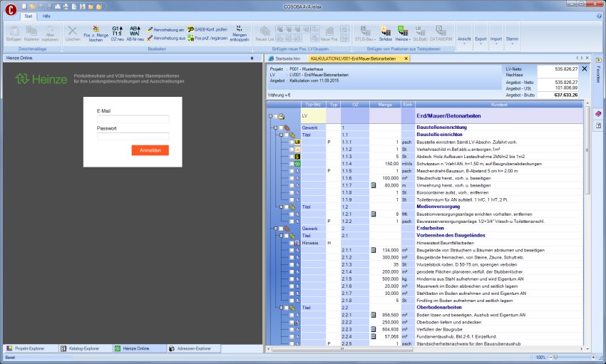Tick the checkbox for position 2.2.3
Viewport: 606px width, 364px height.
(292, 329)
